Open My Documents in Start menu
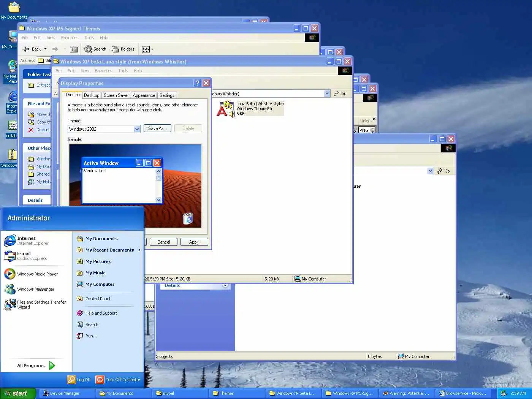532x399 pixels. pos(101,239)
